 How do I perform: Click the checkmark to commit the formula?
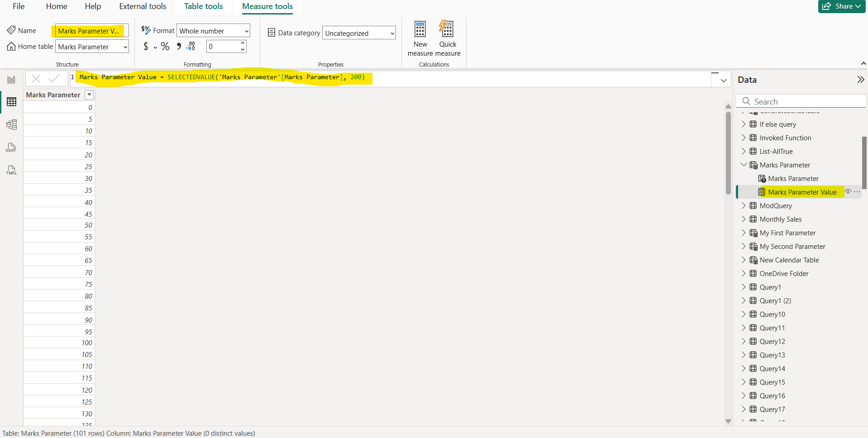click(55, 78)
